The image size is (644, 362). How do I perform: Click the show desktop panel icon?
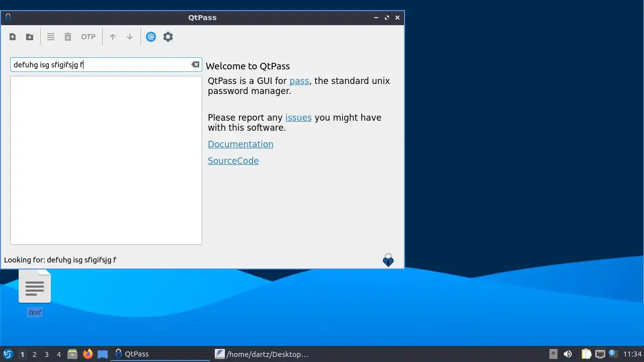coord(103,354)
